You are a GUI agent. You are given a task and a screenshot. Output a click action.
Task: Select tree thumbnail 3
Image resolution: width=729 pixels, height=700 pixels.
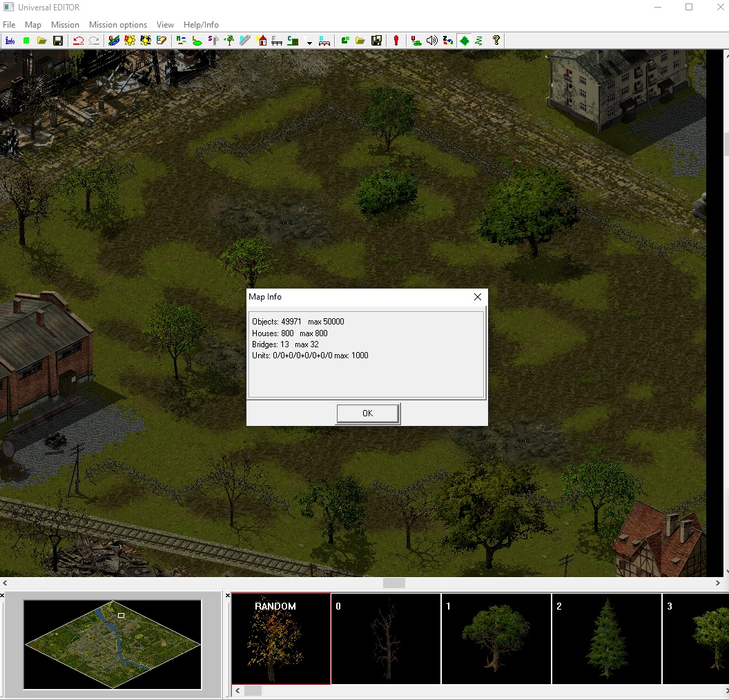point(696,639)
